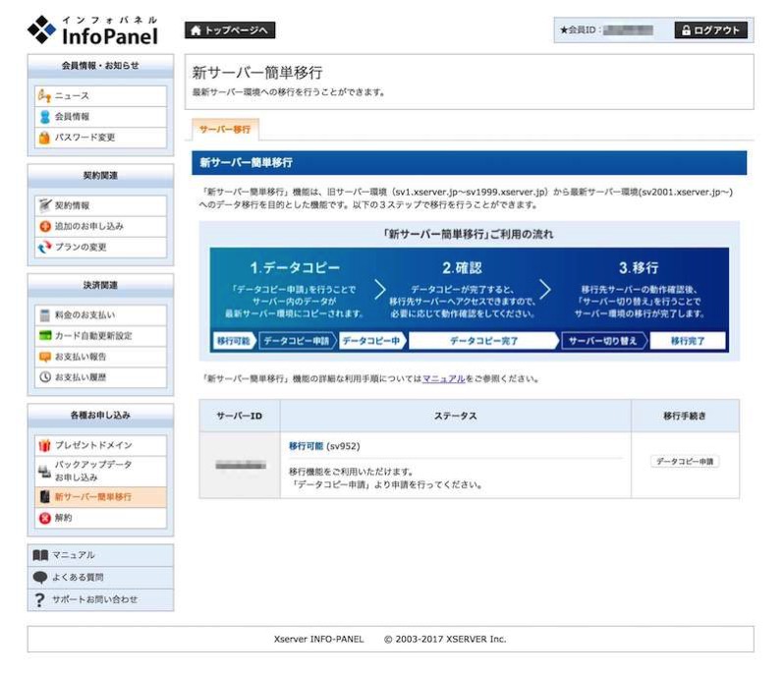Click the clock icon for お支払い履歴
The width and height of the screenshot is (784, 676).
(x=45, y=377)
